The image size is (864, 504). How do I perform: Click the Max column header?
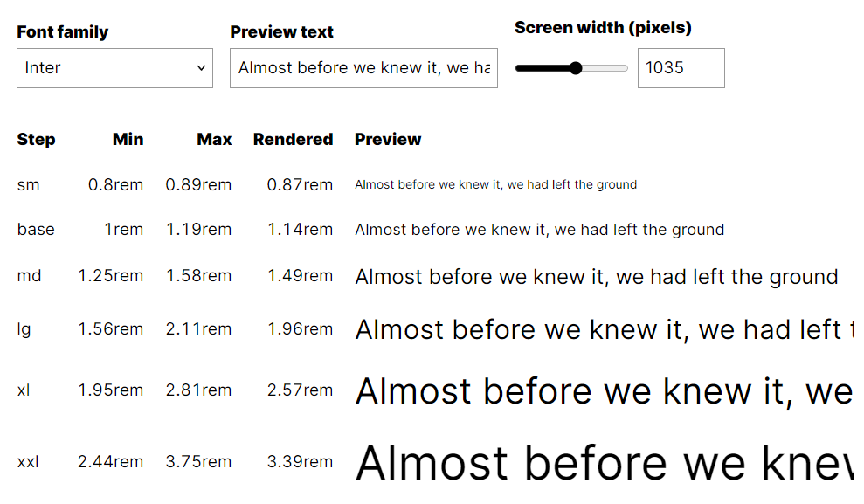click(x=214, y=140)
